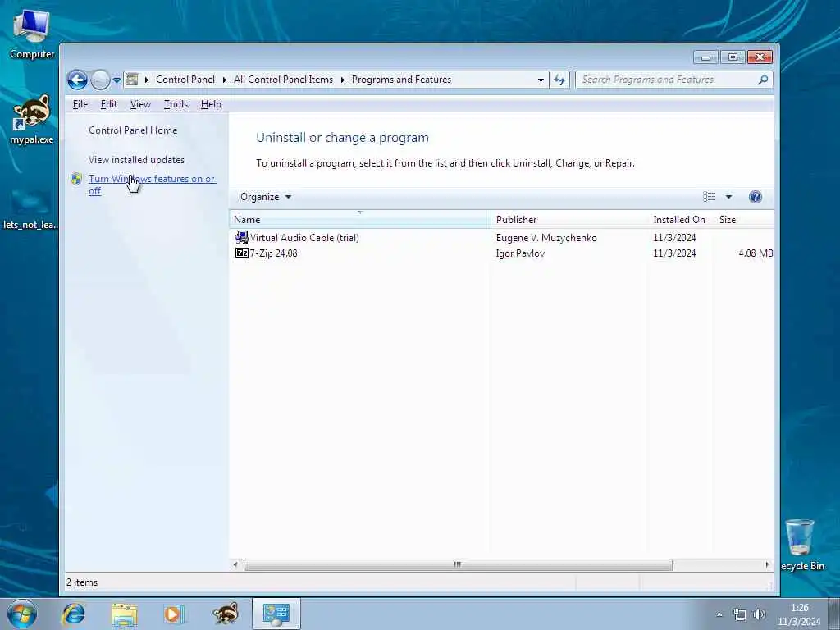
Task: Go to All Control Panel Items breadcrumb
Action: pos(283,80)
